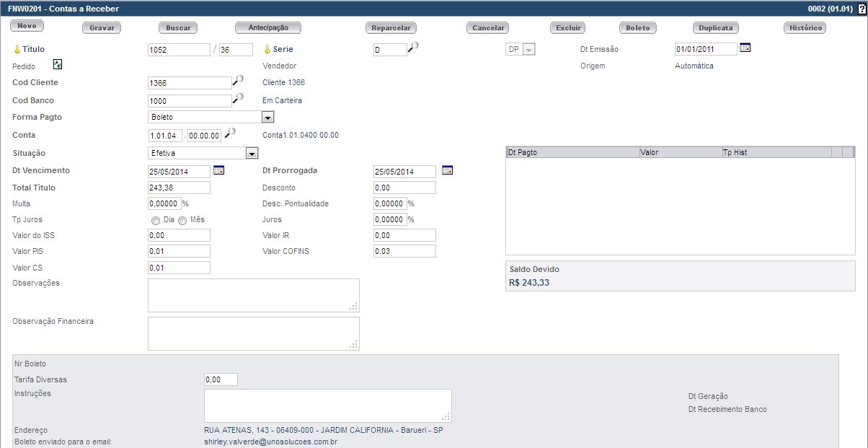
Task: Open the Histórico button
Action: pyautogui.click(x=804, y=28)
